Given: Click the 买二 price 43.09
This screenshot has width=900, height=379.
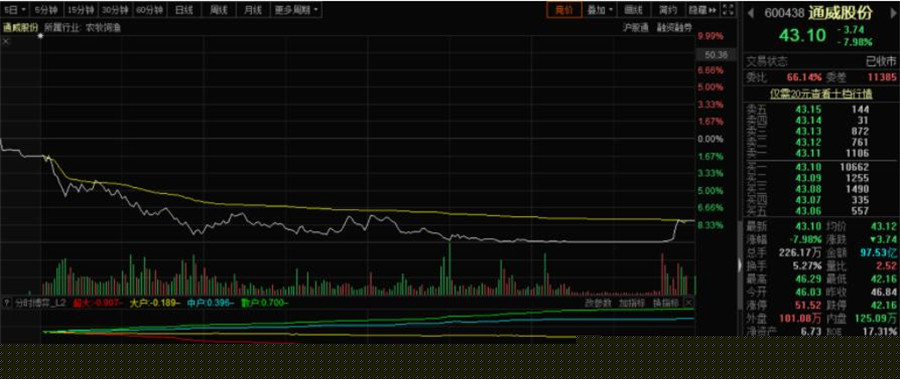Looking at the screenshot, I should pyautogui.click(x=808, y=178).
